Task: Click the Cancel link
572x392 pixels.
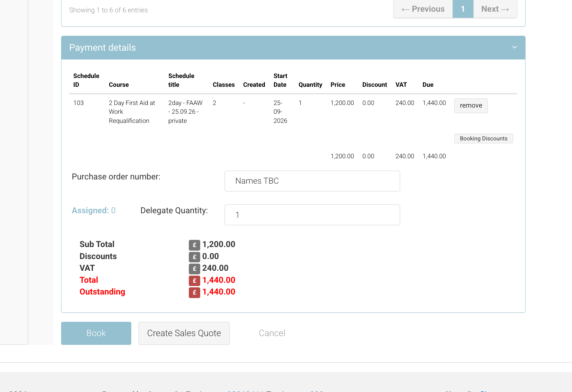Action: pyautogui.click(x=272, y=333)
